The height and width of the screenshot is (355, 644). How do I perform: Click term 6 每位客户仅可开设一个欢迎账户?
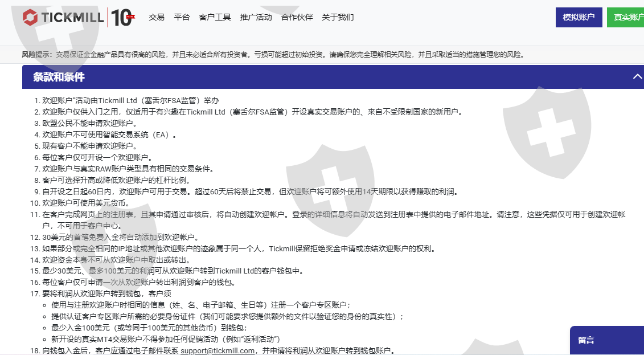point(98,157)
